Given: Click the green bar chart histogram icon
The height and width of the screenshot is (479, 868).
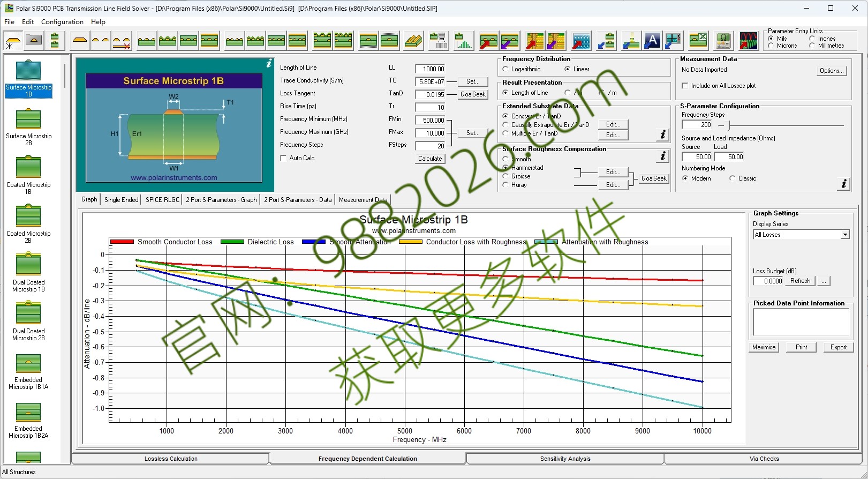Looking at the screenshot, I should click(x=464, y=41).
